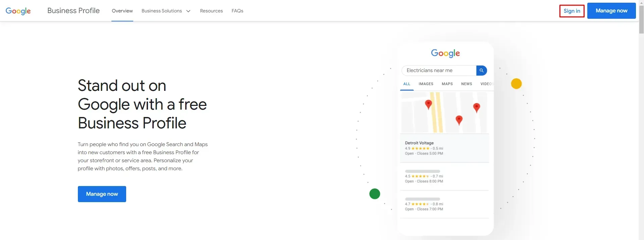Select the ALL tab in mockup
The image size is (644, 240).
pos(407,84)
